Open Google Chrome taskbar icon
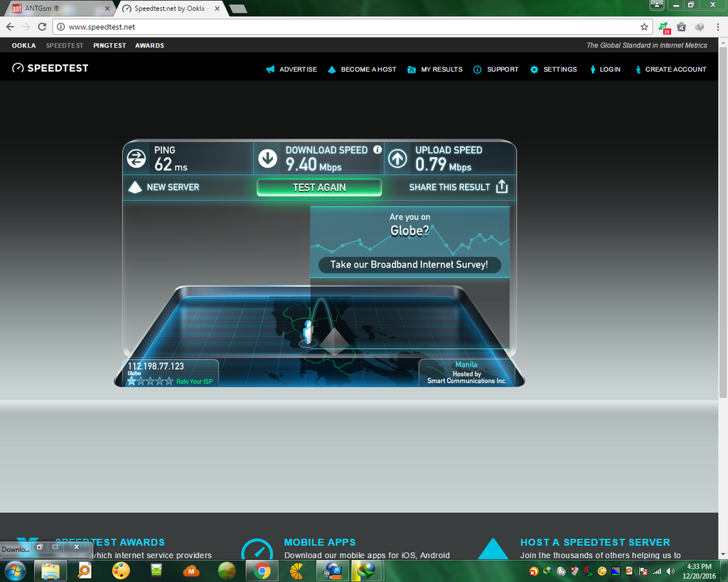This screenshot has width=728, height=582. [262, 571]
